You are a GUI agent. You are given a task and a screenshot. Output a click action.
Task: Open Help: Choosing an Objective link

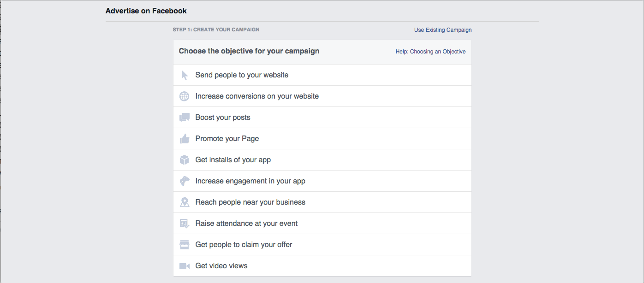tap(430, 52)
